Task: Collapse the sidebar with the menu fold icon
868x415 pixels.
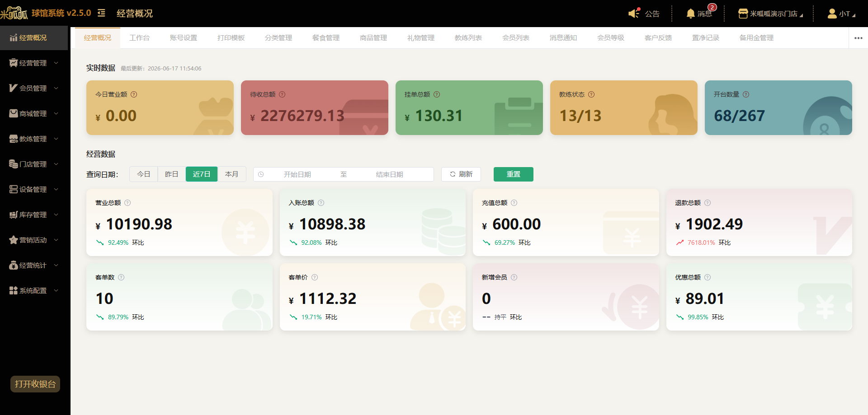Action: click(101, 13)
